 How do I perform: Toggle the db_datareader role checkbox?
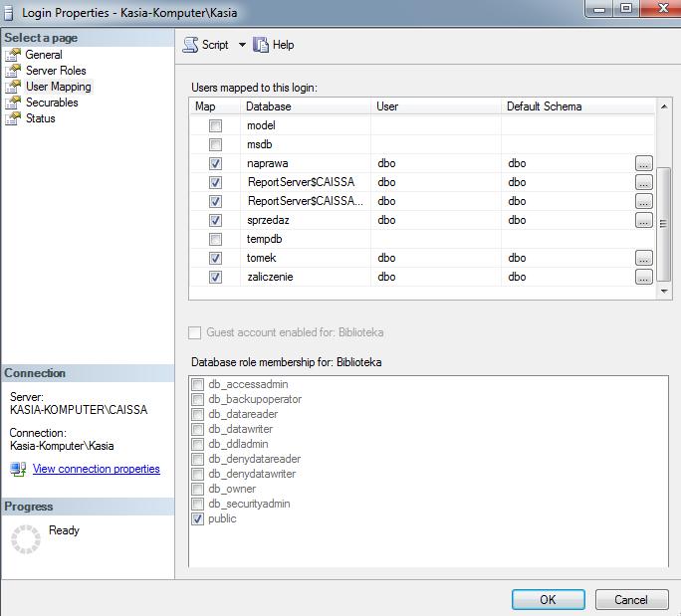(197, 415)
